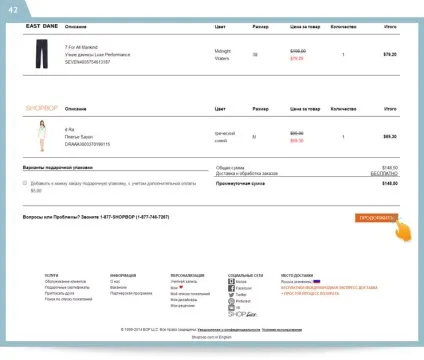The width and height of the screenshot is (424, 360).
Task: Click the red sale price of jeans
Action: click(297, 58)
